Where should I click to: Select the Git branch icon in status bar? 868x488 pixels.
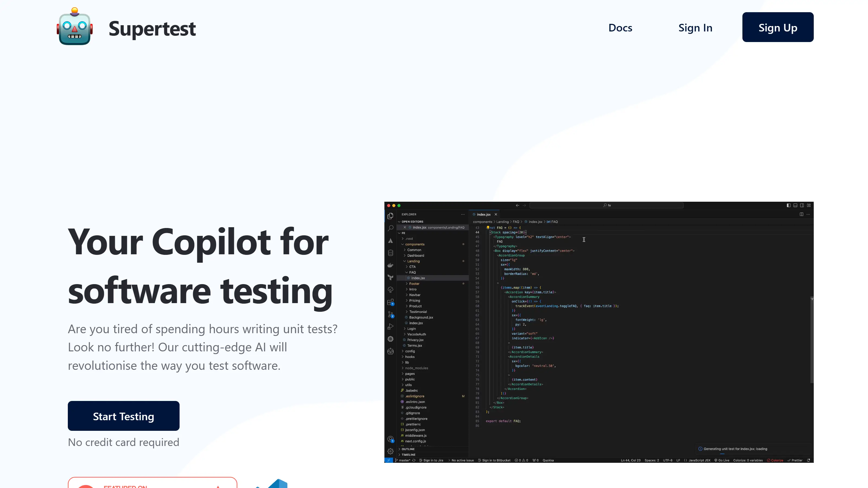tap(396, 460)
